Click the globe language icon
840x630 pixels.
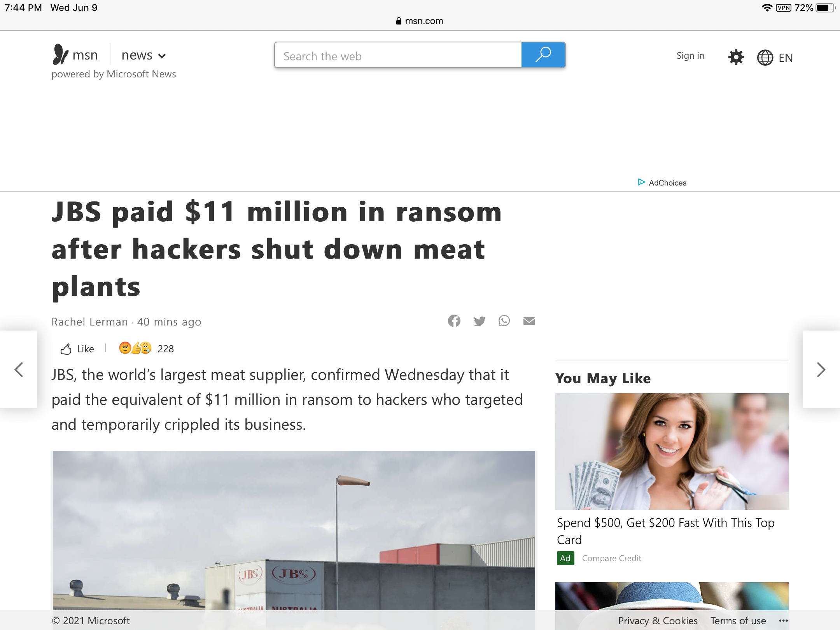tap(765, 58)
